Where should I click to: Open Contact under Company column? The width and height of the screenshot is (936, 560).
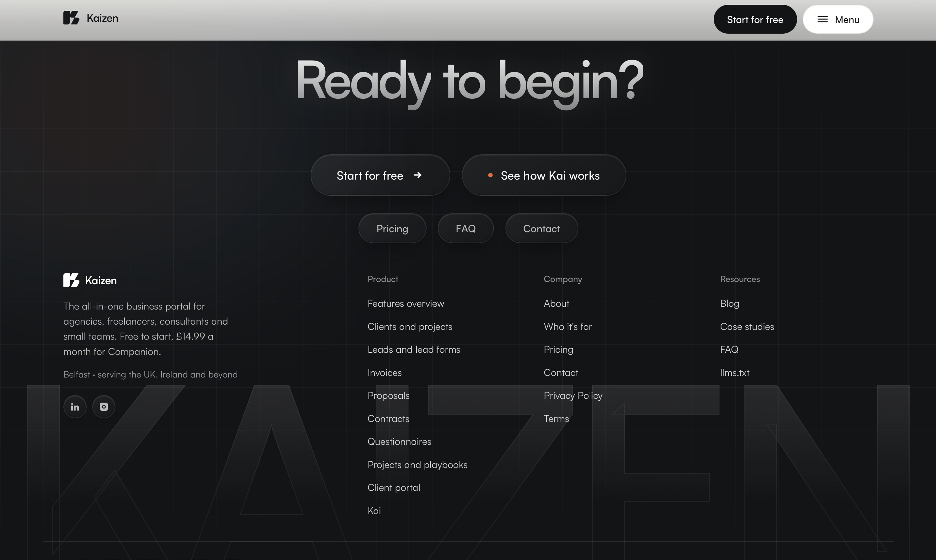(x=561, y=372)
